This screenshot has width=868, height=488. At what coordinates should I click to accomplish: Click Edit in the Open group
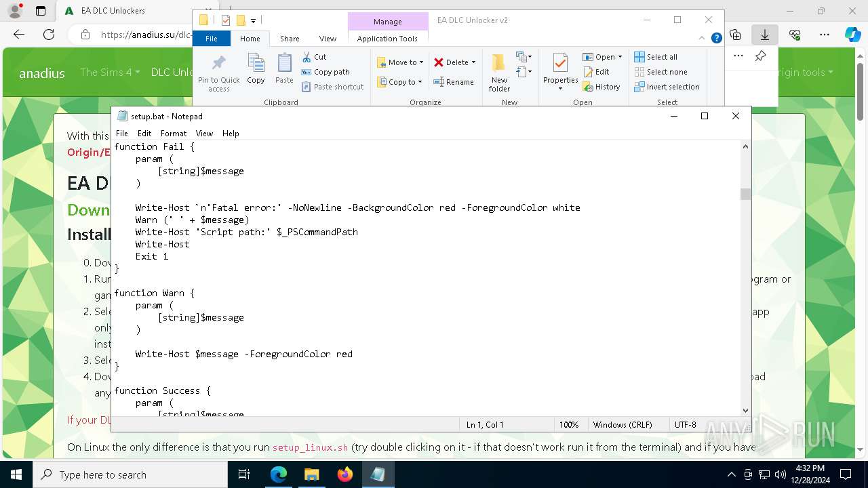[x=596, y=72]
